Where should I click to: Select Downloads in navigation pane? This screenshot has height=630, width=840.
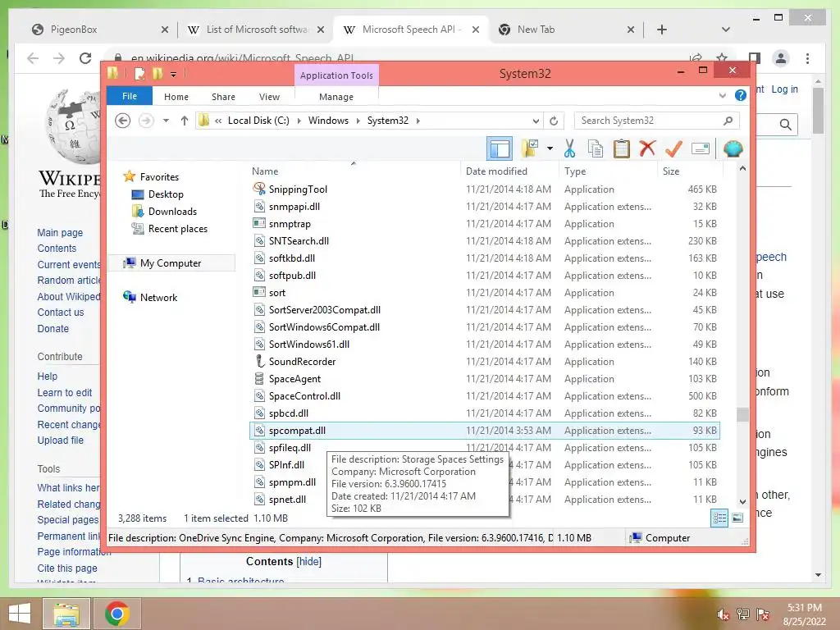pyautogui.click(x=172, y=211)
